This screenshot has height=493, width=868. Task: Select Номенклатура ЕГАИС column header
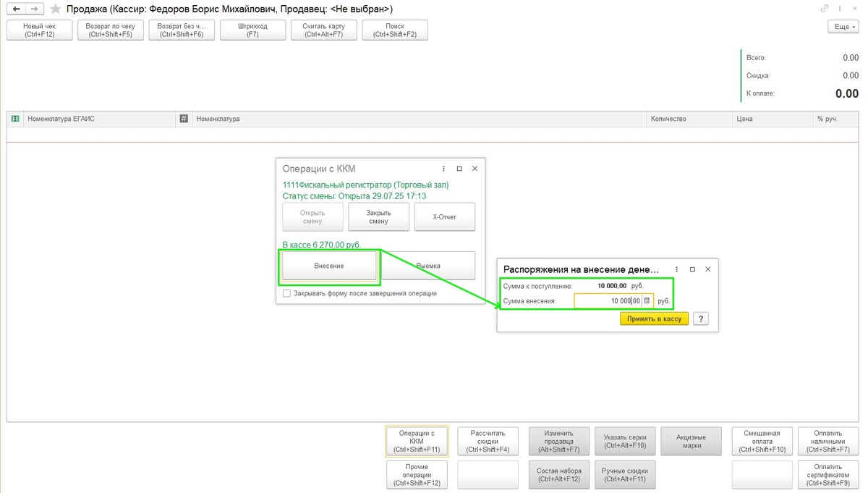coord(99,118)
